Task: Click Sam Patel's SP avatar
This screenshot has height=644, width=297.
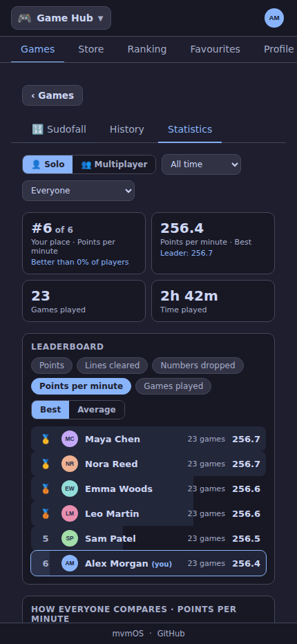Action: pyautogui.click(x=70, y=538)
